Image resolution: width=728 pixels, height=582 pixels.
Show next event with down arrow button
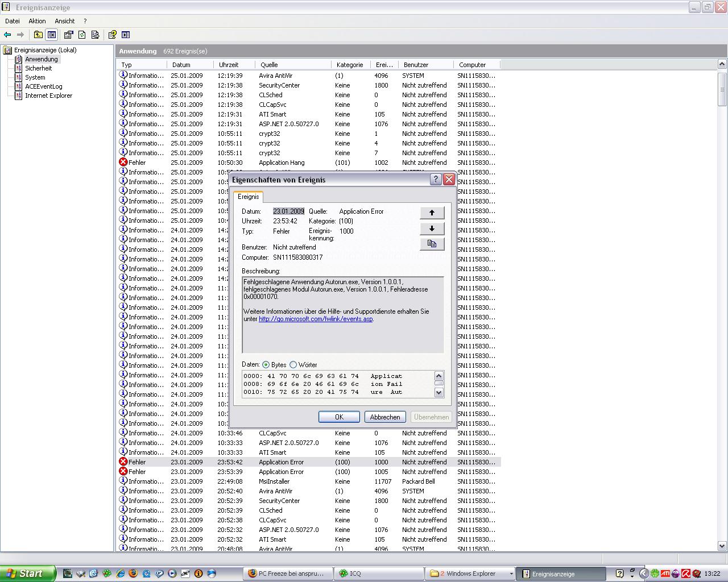click(432, 228)
